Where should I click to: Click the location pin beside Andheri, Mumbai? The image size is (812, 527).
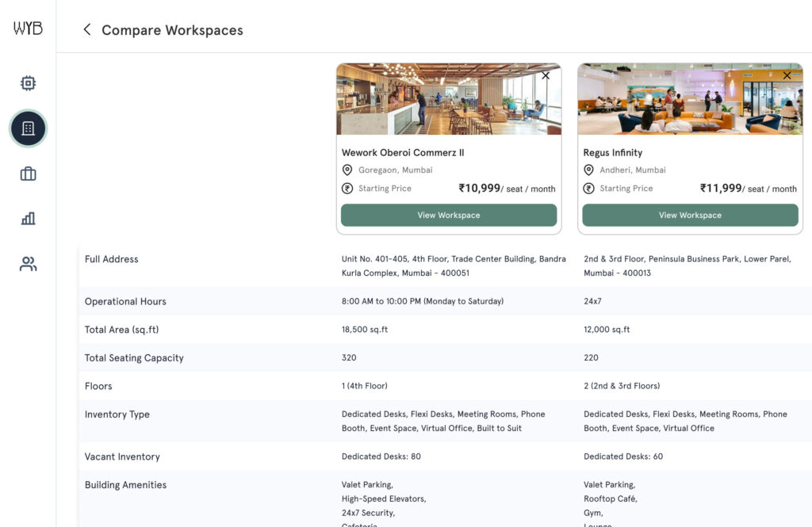[x=588, y=170]
